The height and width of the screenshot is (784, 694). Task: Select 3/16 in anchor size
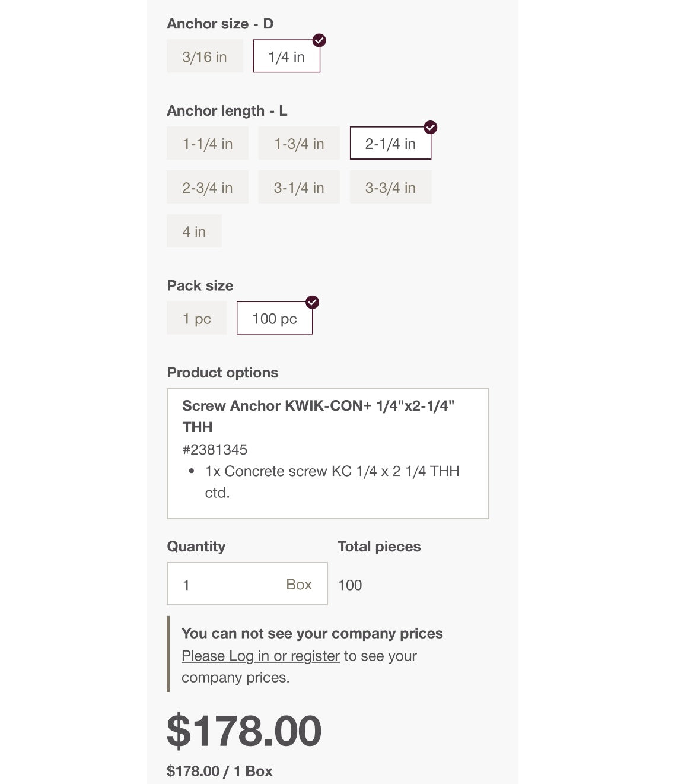pos(205,56)
